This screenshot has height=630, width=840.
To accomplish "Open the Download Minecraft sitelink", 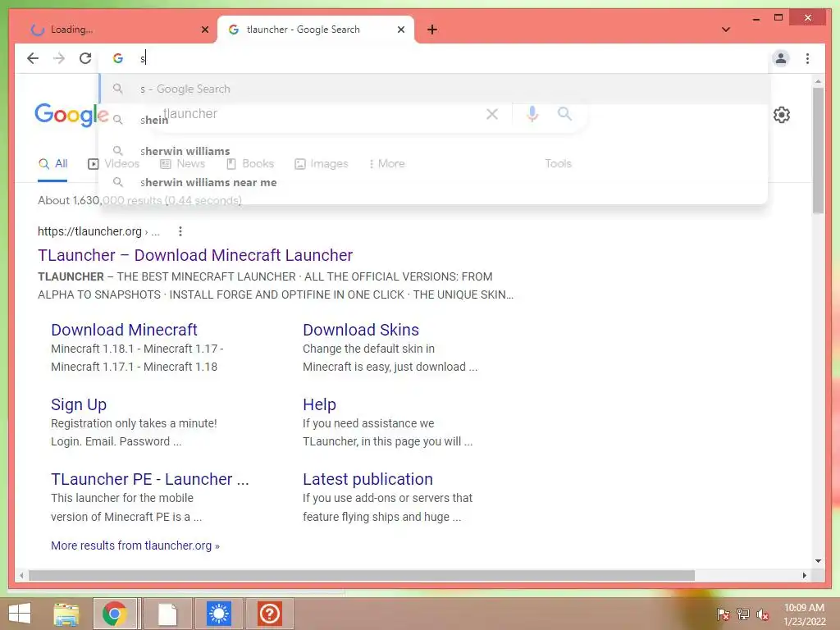I will click(125, 330).
